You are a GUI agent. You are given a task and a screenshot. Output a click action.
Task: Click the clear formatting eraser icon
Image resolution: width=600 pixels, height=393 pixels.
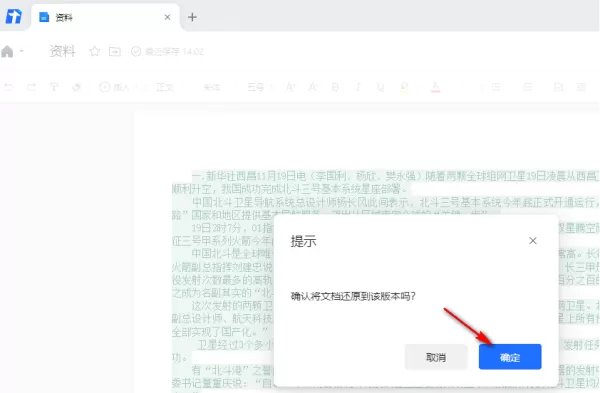pos(77,87)
